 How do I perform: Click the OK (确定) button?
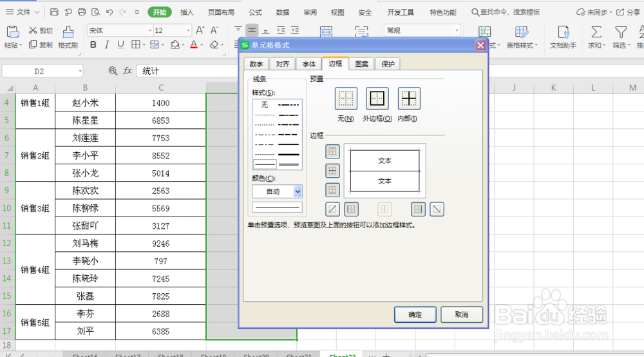(415, 314)
